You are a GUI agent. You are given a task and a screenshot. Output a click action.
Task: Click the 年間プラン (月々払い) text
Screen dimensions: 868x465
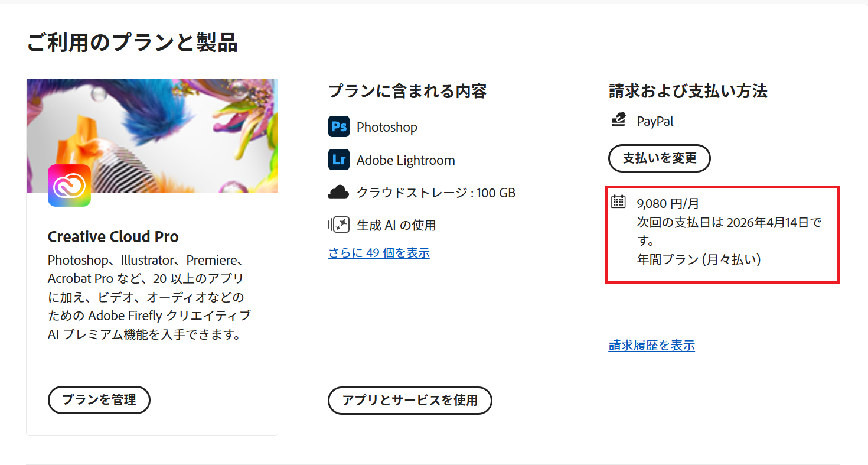tap(699, 259)
